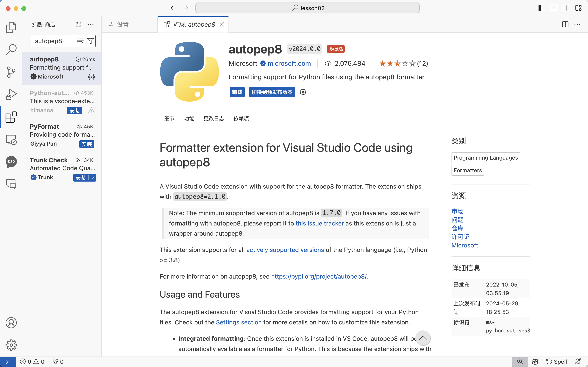Open gear settings for autopep8 list item
The height and width of the screenshot is (367, 588).
(91, 77)
